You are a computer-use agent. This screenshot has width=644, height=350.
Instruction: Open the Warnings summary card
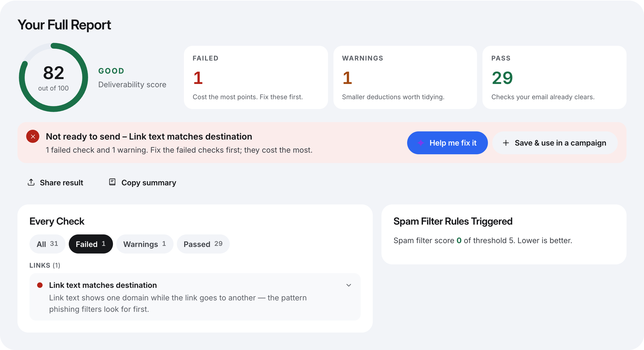tap(405, 77)
